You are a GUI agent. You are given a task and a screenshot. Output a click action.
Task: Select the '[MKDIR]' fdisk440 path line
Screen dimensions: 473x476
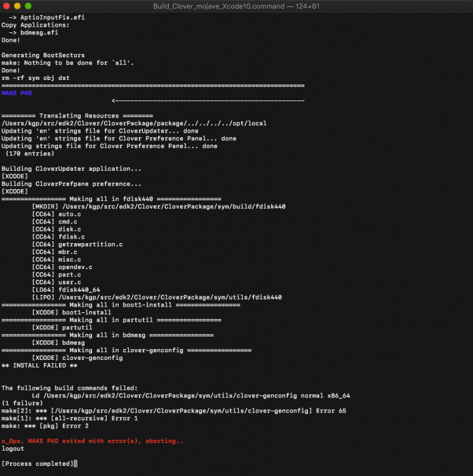click(x=159, y=207)
